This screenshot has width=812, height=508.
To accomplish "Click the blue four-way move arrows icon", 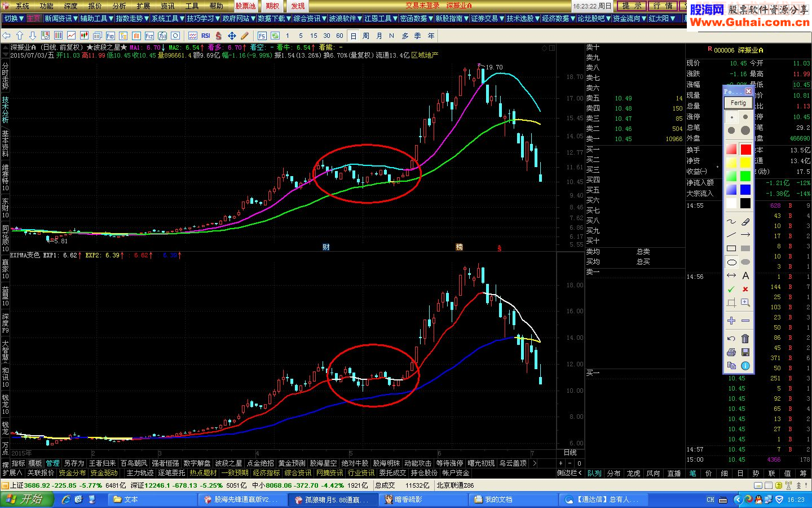I will pyautogui.click(x=232, y=36).
